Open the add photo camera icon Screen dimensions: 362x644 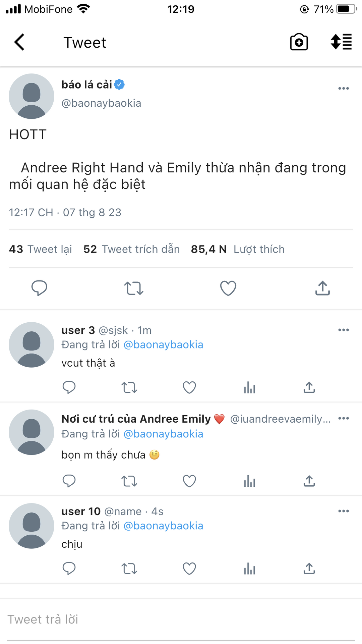point(299,42)
